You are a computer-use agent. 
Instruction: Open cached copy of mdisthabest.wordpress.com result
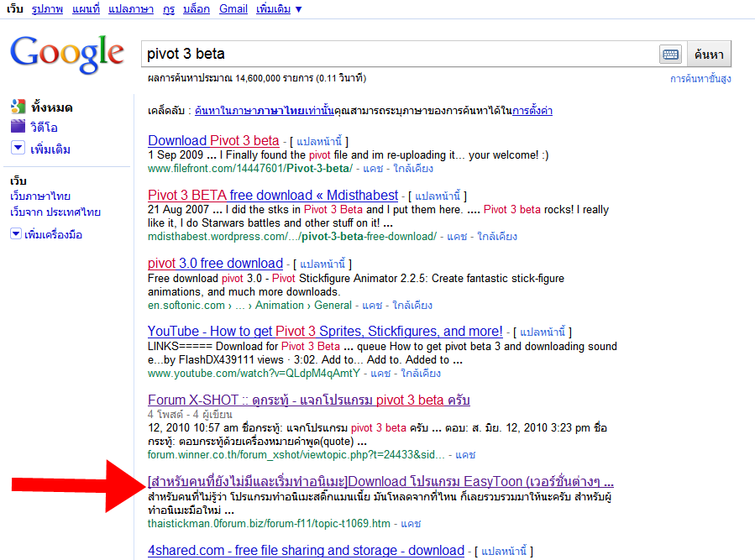(457, 237)
